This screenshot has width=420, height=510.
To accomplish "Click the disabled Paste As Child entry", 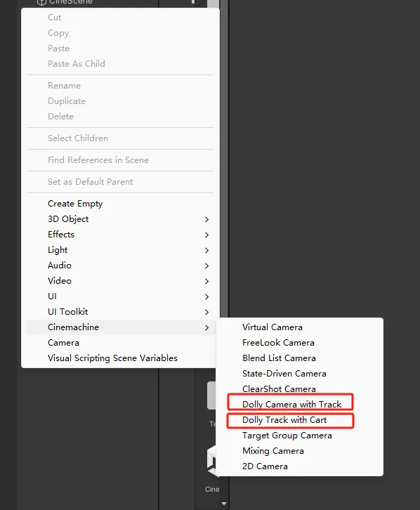I will pos(120,64).
